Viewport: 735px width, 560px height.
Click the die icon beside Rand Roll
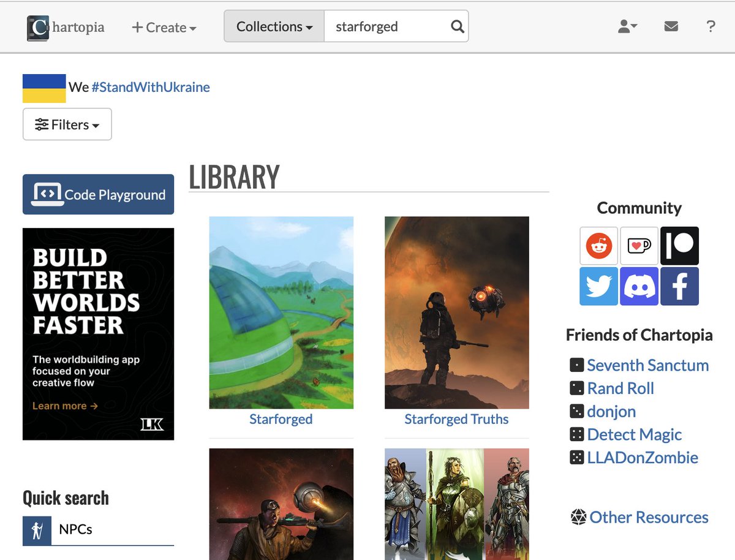click(x=576, y=388)
